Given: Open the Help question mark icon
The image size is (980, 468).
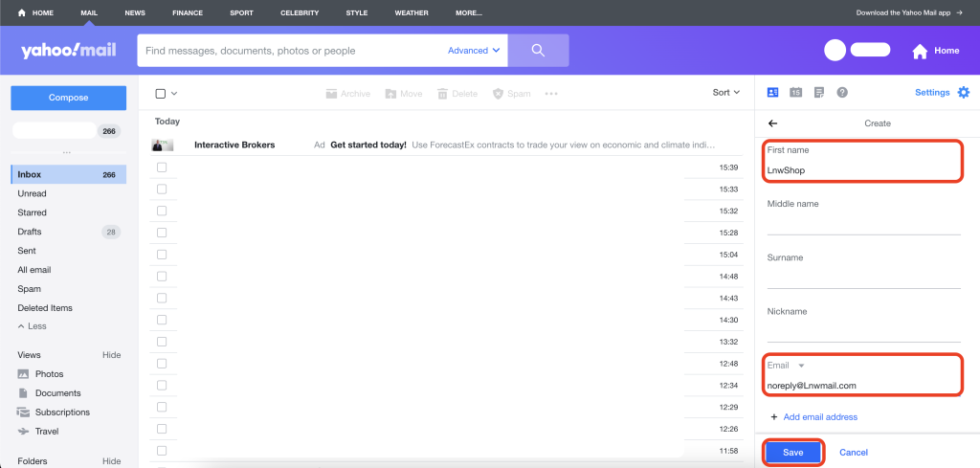Looking at the screenshot, I should point(842,93).
